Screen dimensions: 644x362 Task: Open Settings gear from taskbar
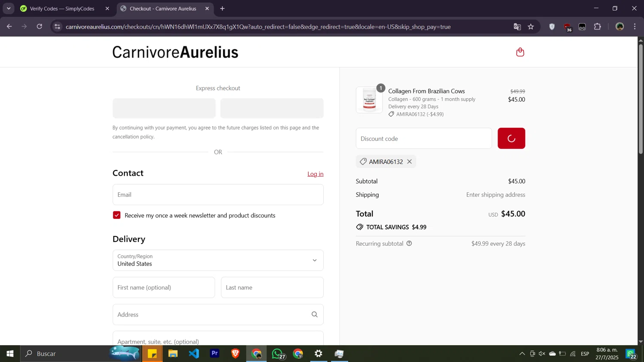pyautogui.click(x=319, y=354)
